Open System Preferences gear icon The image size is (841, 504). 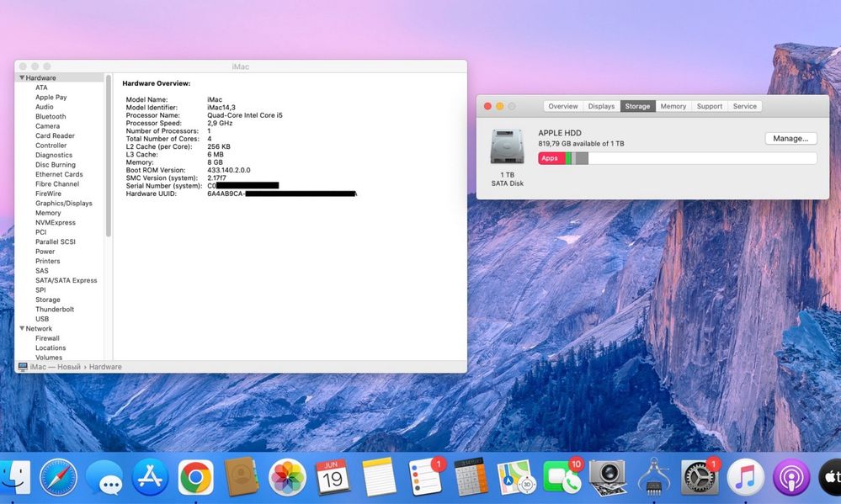[x=700, y=477]
